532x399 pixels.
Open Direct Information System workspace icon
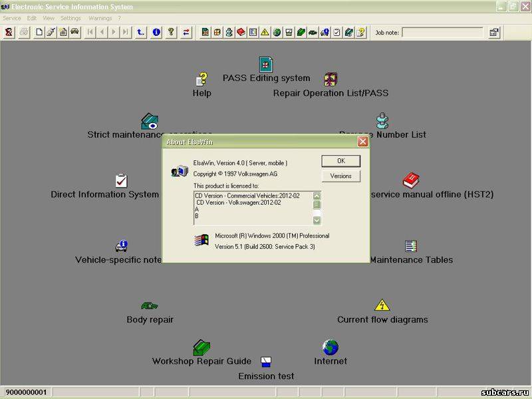click(x=121, y=181)
